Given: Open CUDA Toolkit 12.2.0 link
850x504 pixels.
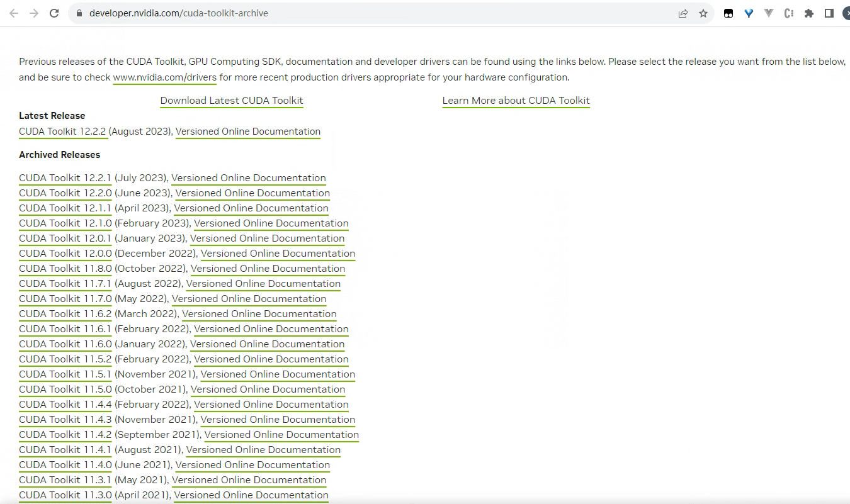Looking at the screenshot, I should coord(65,193).
